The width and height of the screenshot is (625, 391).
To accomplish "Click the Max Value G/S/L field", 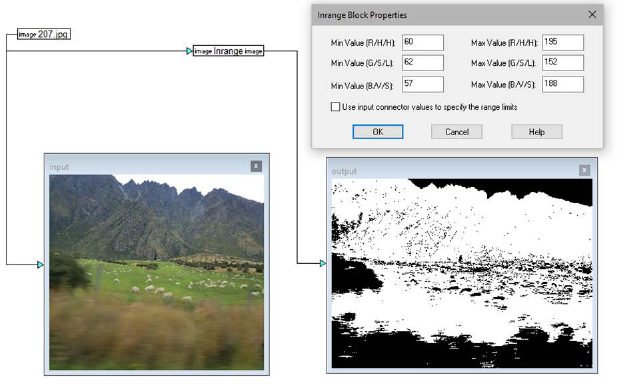I will [563, 63].
